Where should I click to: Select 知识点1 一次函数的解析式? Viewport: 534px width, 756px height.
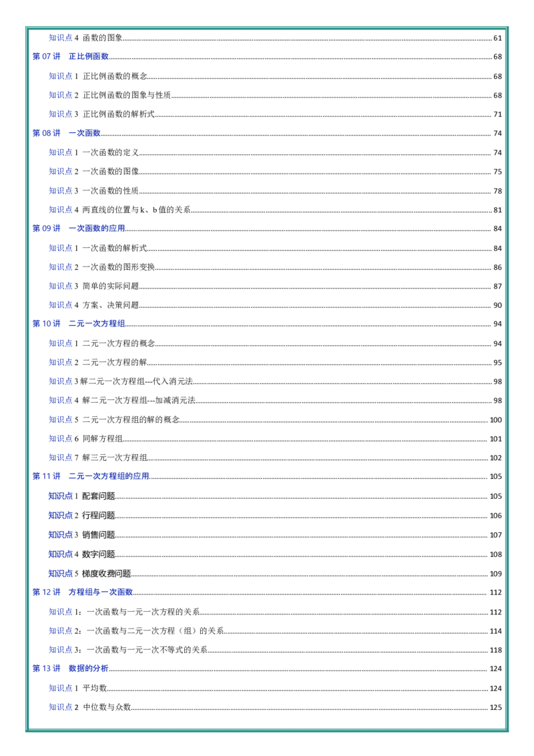275,248
